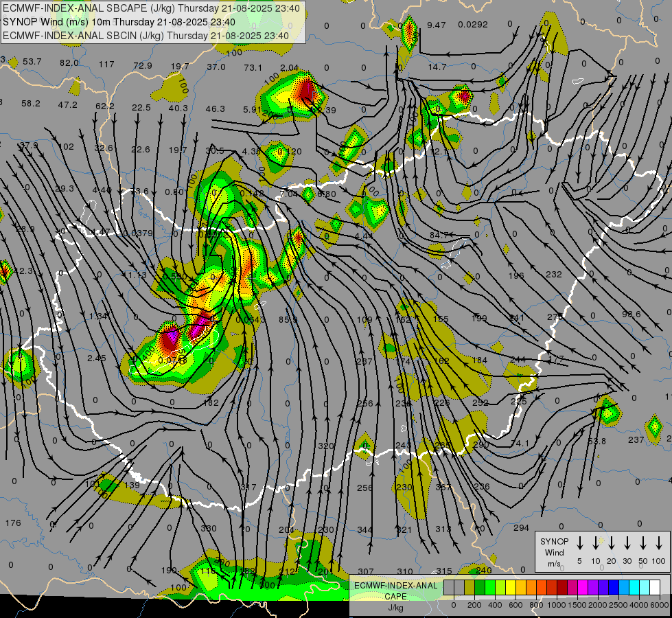The width and height of the screenshot is (672, 618).
Task: Click the '196' value on map
Action: point(516,275)
